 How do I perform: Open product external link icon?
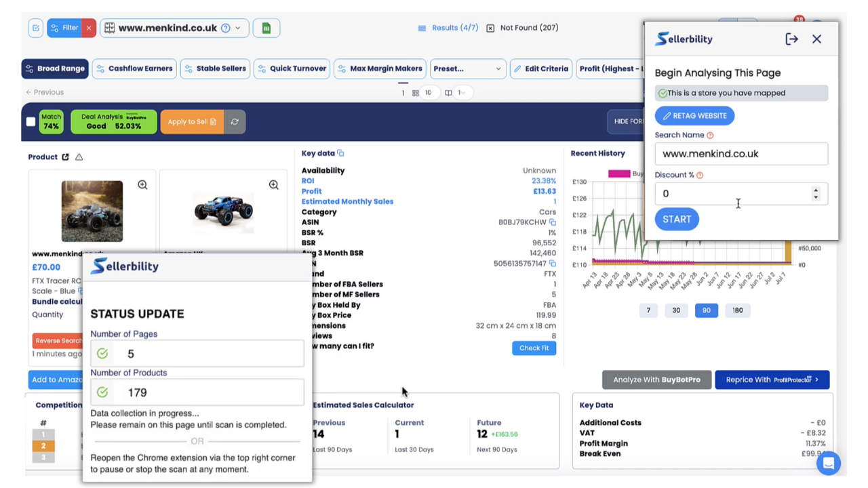click(x=65, y=157)
